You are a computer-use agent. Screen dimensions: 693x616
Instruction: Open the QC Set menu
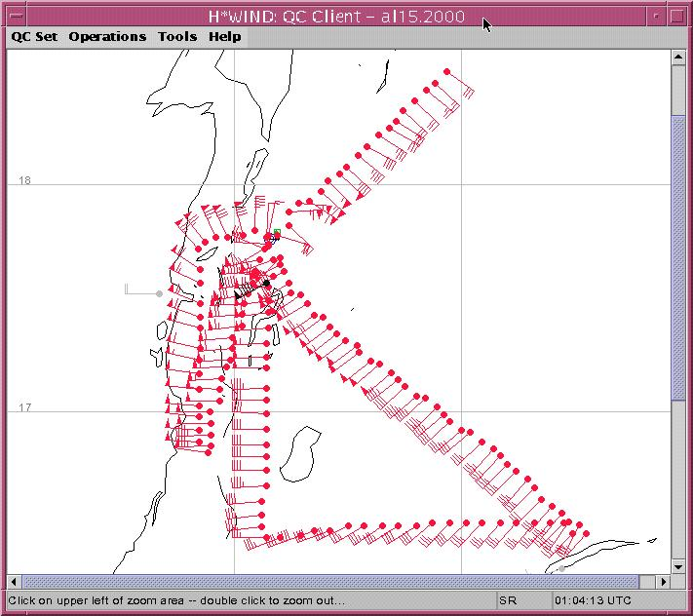(34, 37)
